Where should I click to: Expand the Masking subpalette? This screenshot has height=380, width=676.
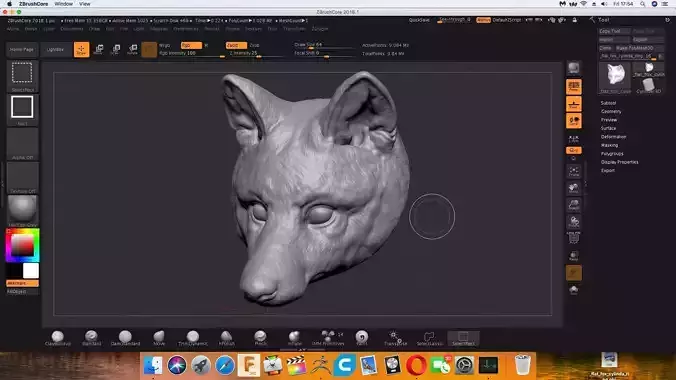coord(609,145)
